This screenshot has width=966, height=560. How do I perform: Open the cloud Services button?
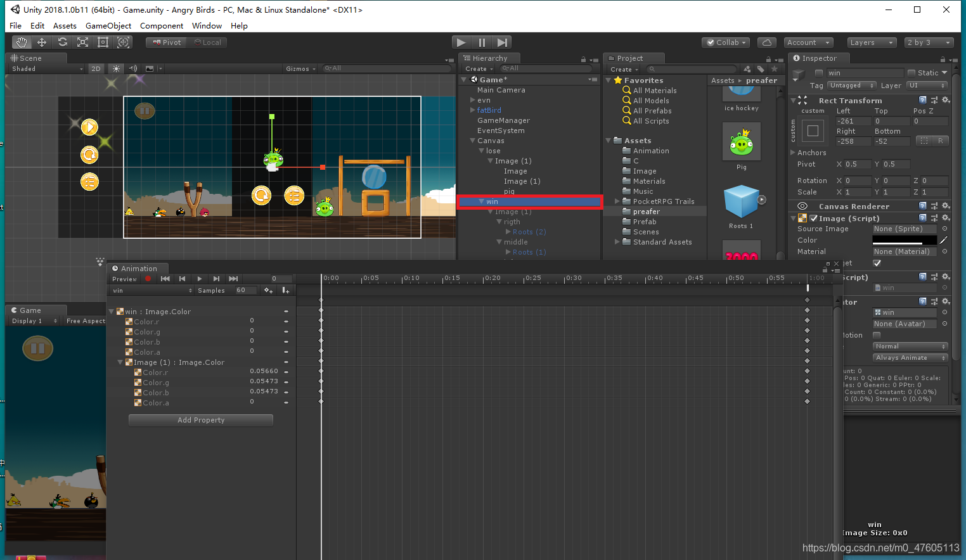[767, 42]
